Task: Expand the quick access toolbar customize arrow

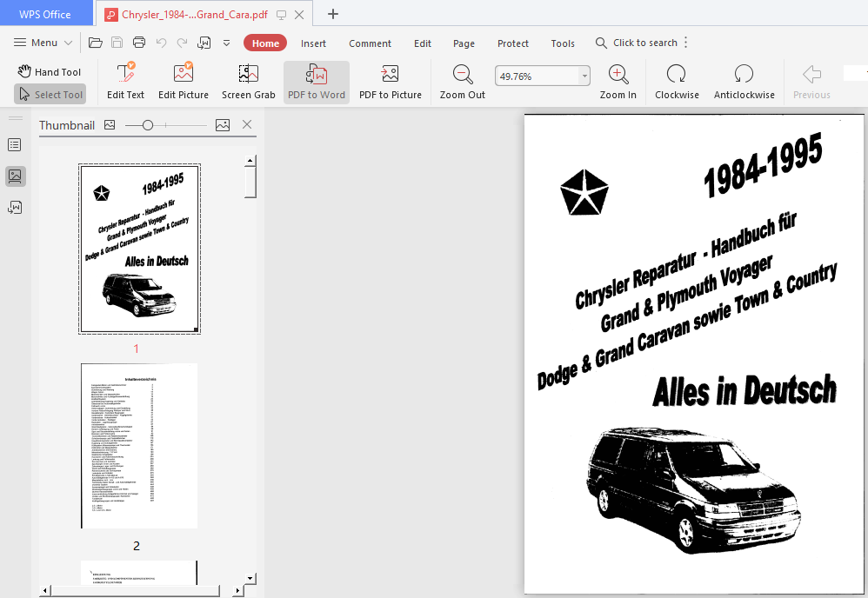Action: pos(226,43)
